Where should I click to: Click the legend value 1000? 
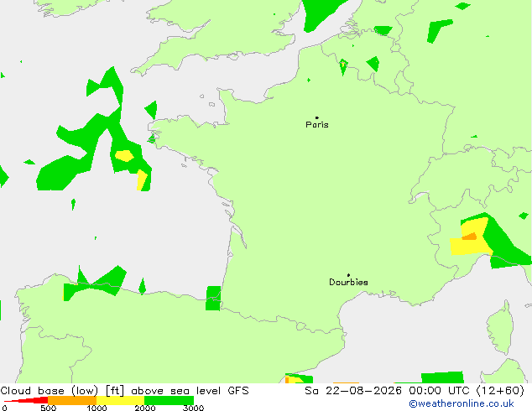tap(96, 408)
